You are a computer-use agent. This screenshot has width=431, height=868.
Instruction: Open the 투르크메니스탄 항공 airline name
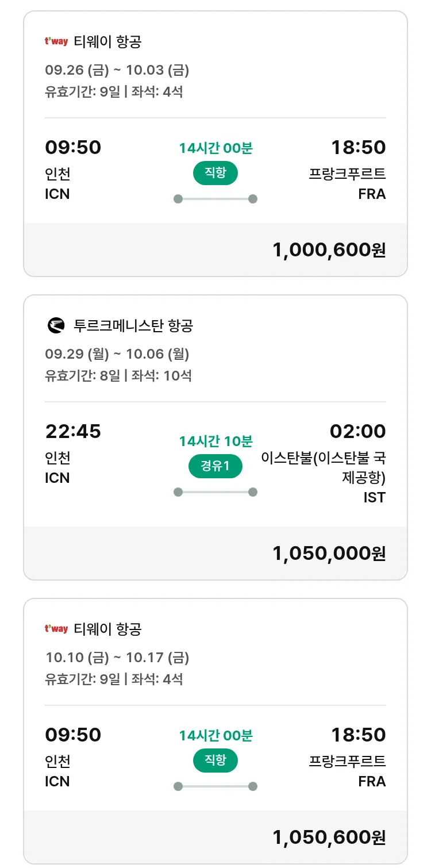tap(133, 325)
